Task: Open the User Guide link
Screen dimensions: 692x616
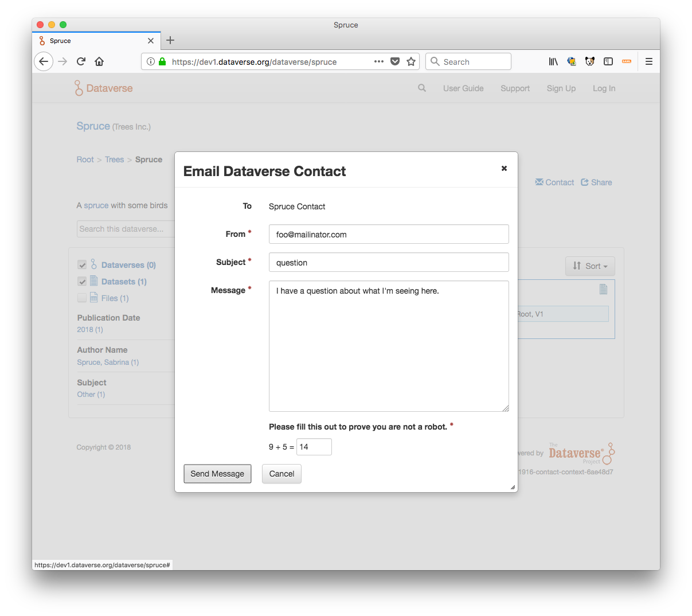Action: [x=463, y=88]
